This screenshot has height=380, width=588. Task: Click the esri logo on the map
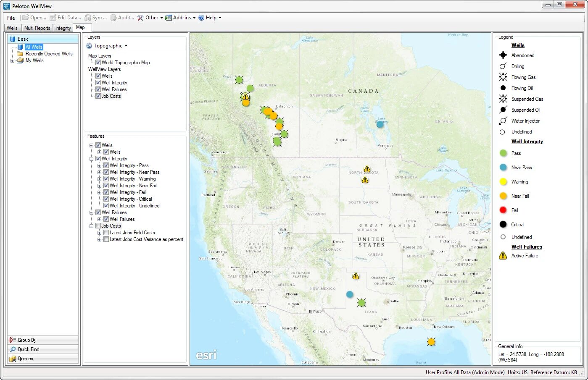click(206, 355)
